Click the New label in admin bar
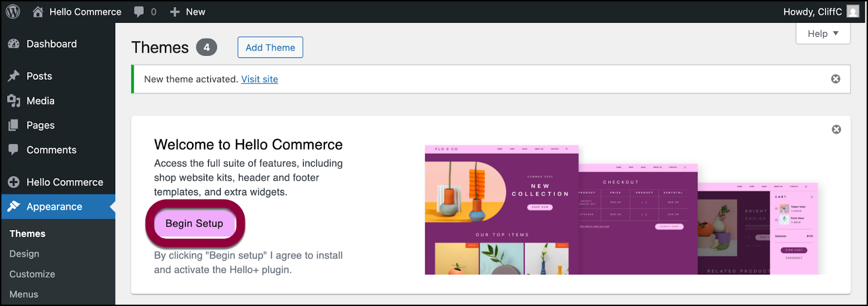This screenshot has height=306, width=868. pos(195,12)
